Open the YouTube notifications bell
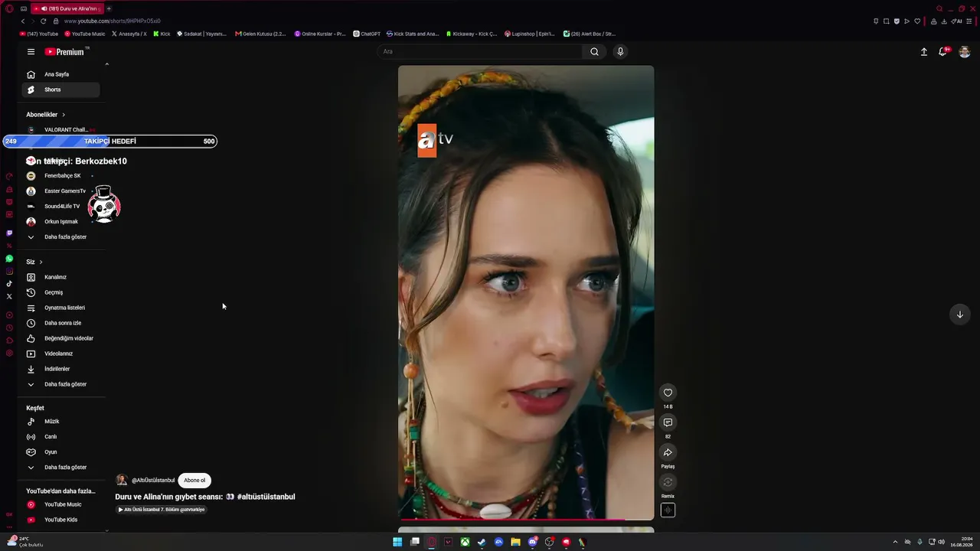980x551 pixels. [943, 52]
